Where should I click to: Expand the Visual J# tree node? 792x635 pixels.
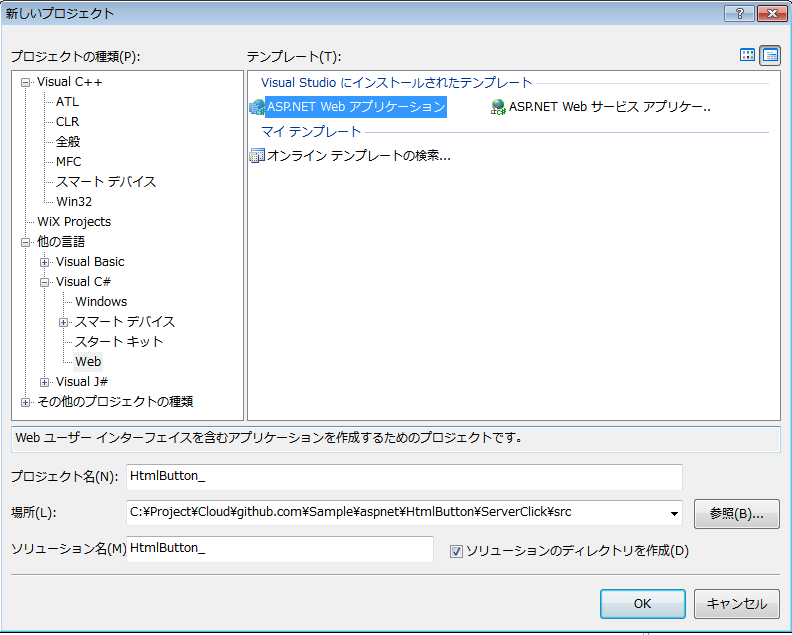(x=44, y=382)
